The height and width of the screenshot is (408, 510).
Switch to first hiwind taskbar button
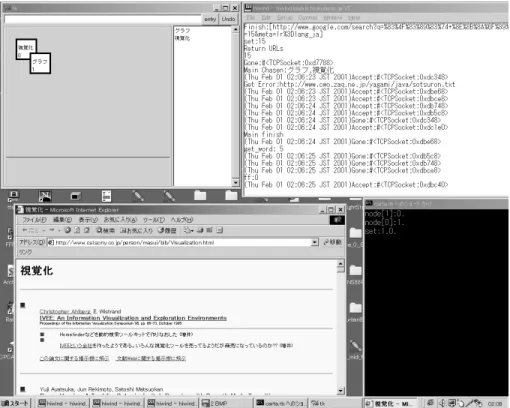click(x=62, y=403)
